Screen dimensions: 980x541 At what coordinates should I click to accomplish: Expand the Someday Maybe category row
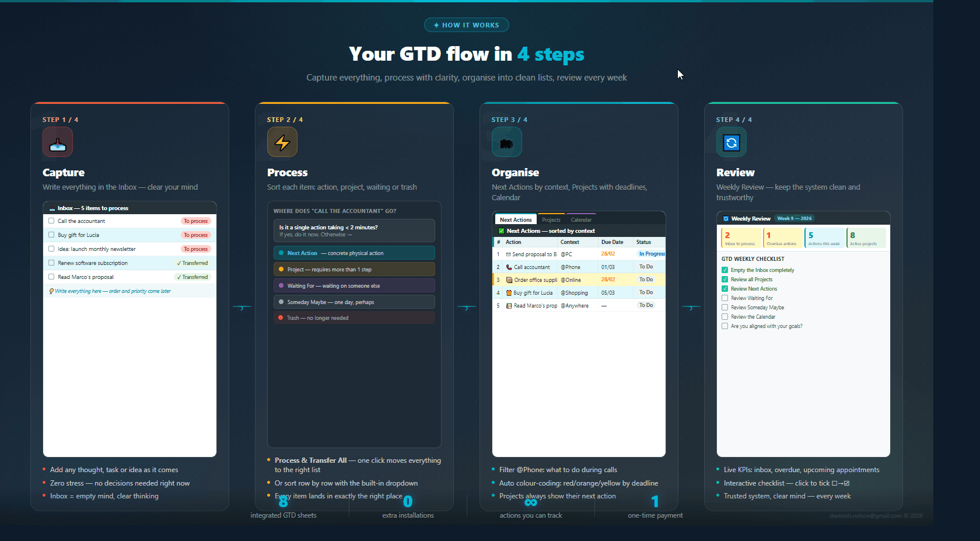[354, 302]
